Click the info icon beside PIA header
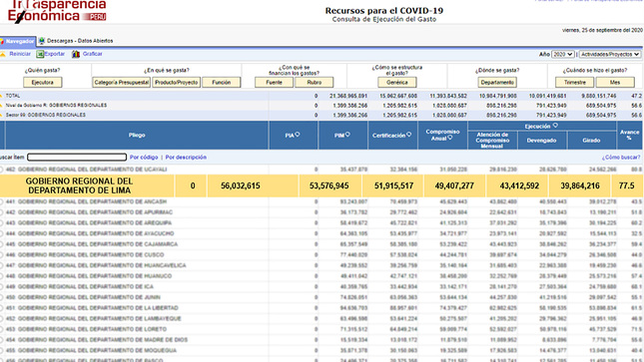 298,135
